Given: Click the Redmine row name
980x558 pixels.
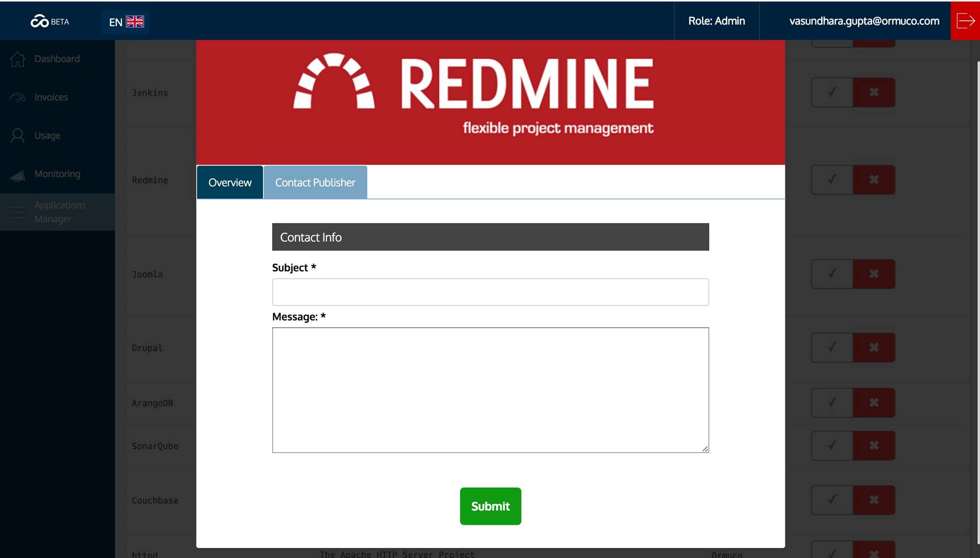Looking at the screenshot, I should pyautogui.click(x=150, y=180).
